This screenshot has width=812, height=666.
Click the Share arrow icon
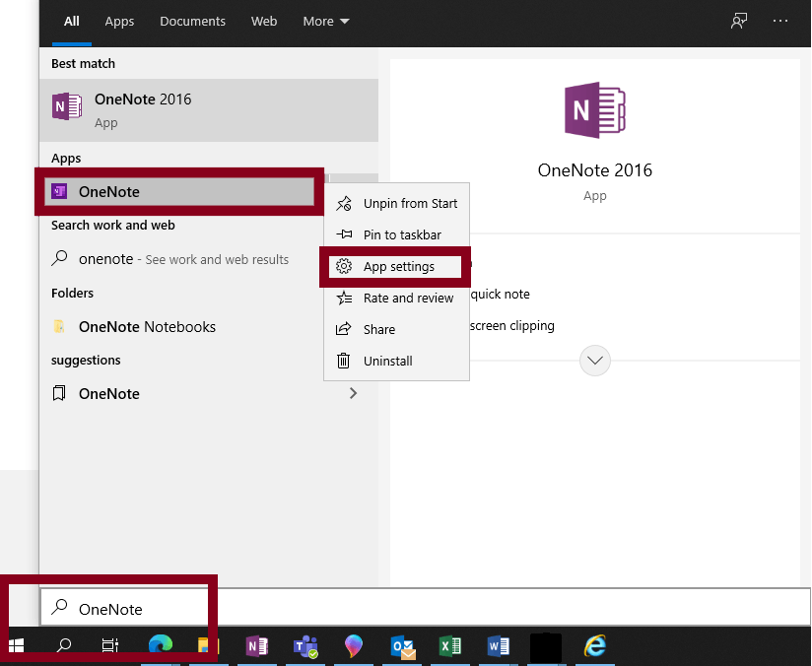click(x=343, y=329)
